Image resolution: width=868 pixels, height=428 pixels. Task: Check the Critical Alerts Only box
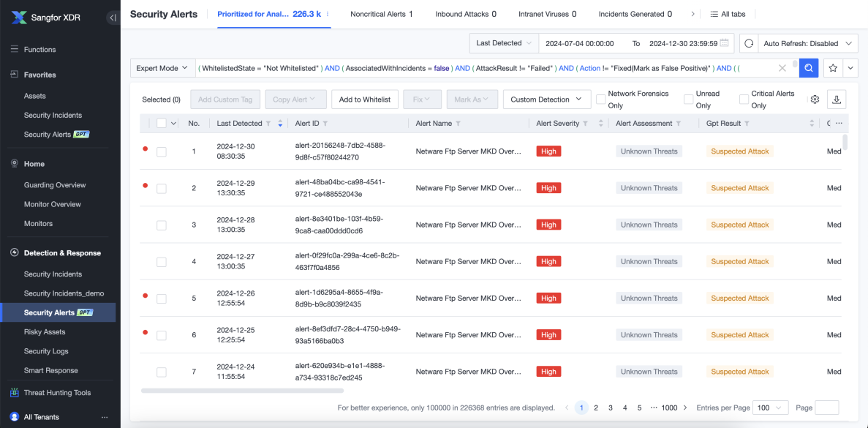click(744, 99)
